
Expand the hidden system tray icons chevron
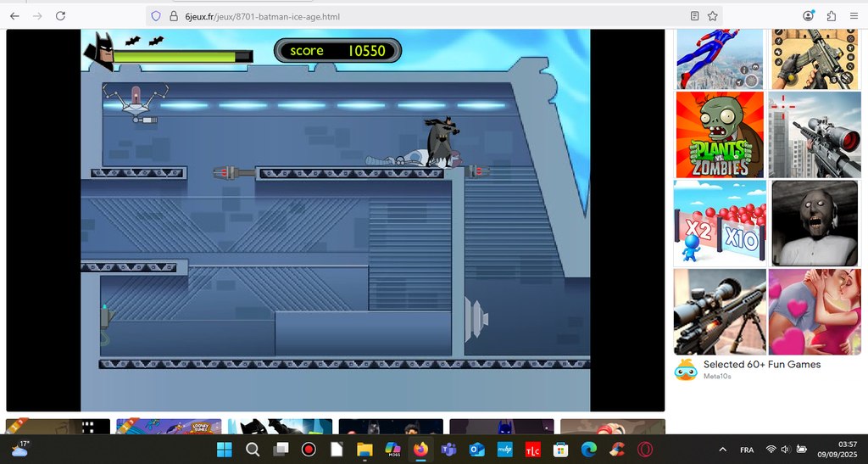tap(722, 450)
